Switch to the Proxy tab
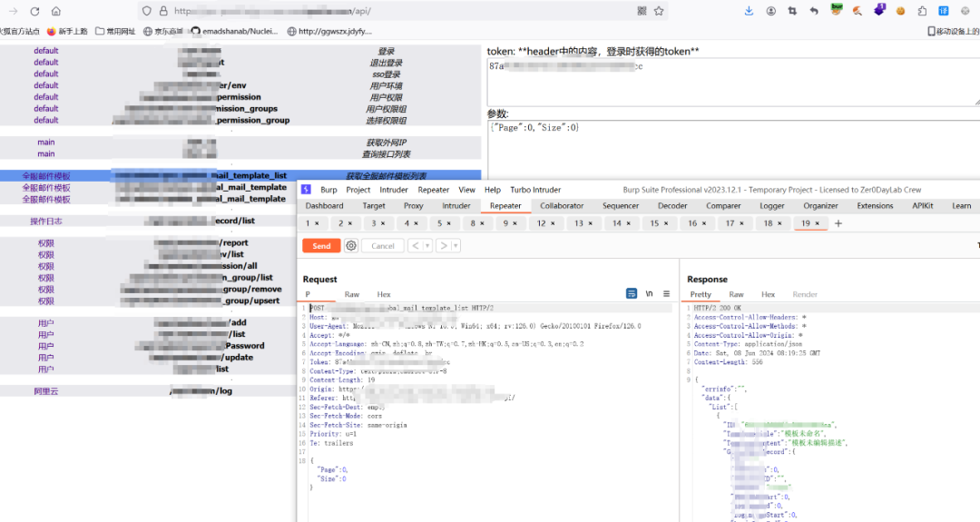Screen dimensions: 980x522 [413, 206]
